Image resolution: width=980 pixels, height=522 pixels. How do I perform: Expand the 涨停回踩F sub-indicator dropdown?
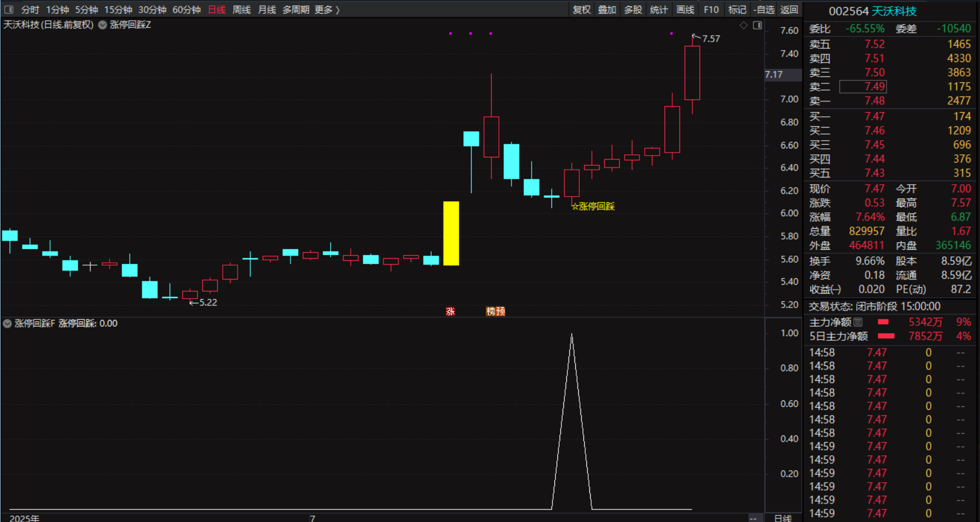(8, 324)
